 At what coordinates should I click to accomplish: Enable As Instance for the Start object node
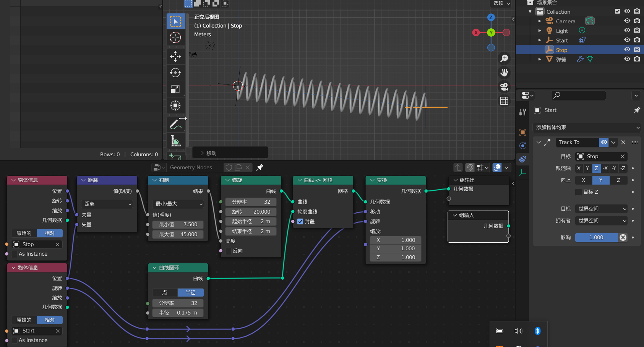point(15,340)
